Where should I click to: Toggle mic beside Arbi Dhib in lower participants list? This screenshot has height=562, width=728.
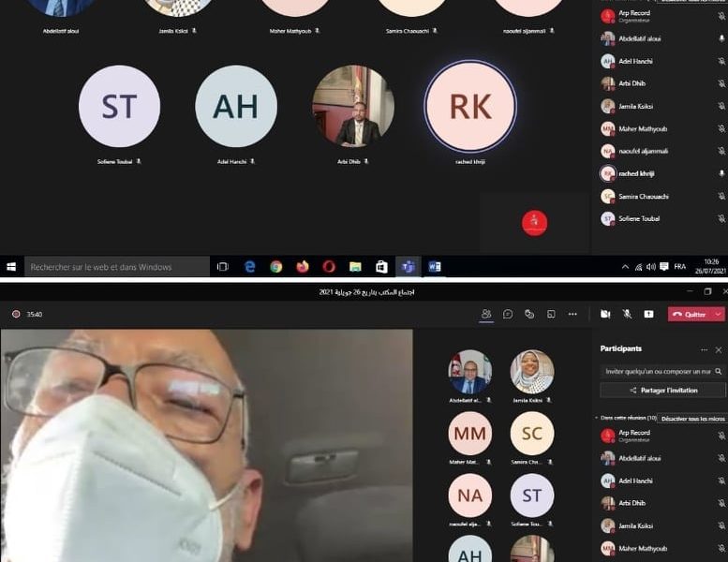[721, 503]
